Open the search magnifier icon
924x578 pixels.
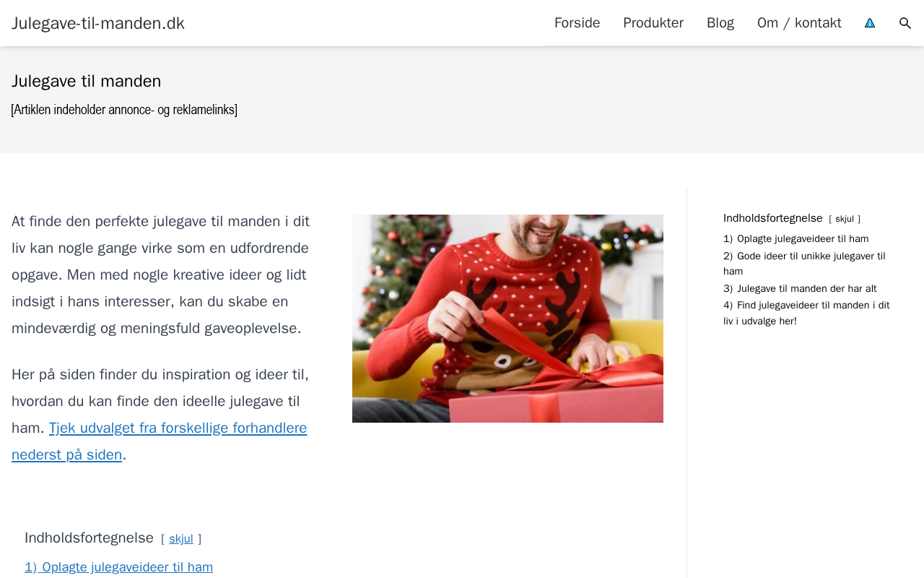tap(905, 23)
